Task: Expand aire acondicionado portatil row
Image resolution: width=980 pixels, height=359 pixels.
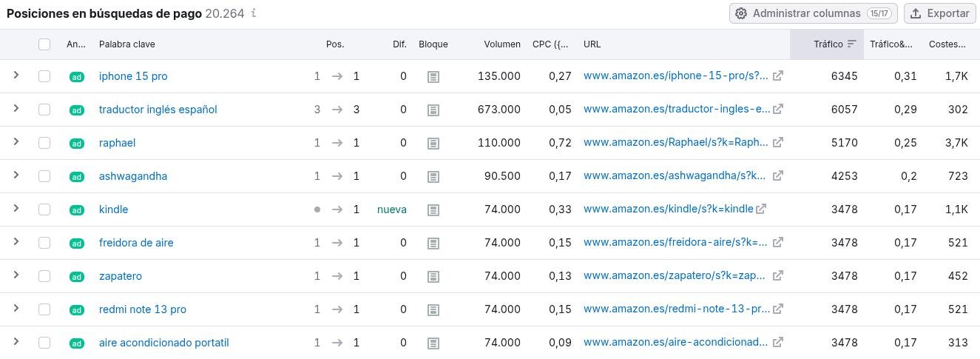Action: click(x=16, y=342)
